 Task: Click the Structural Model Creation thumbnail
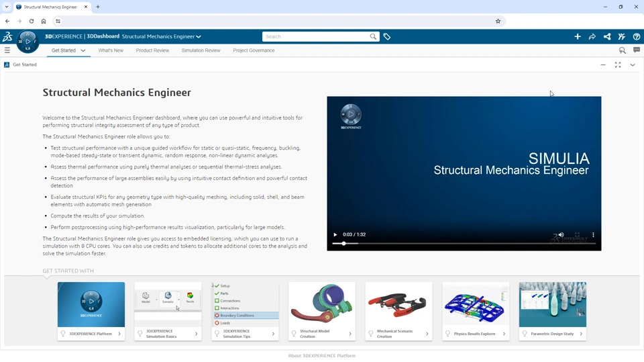point(322,304)
